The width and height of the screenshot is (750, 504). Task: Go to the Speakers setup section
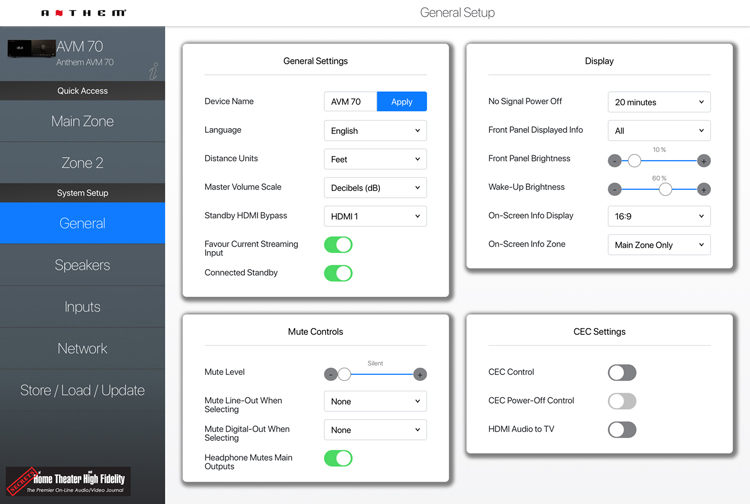[82, 265]
